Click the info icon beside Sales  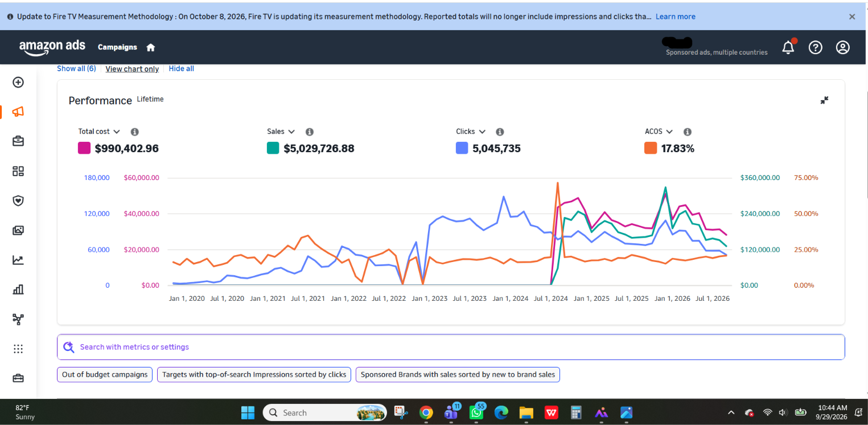pos(310,132)
